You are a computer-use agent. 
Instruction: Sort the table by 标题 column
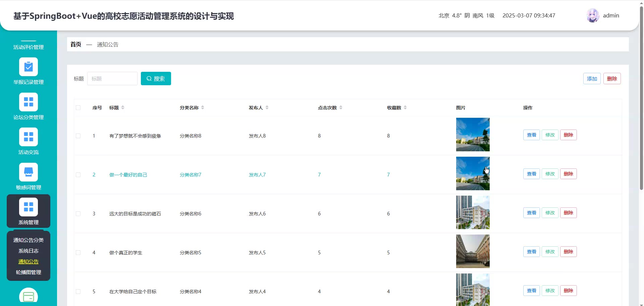tap(123, 108)
